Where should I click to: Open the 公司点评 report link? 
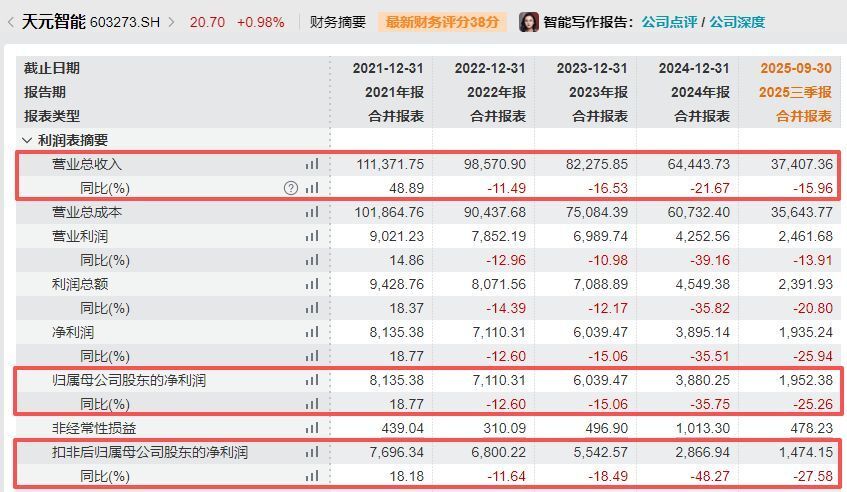(669, 22)
